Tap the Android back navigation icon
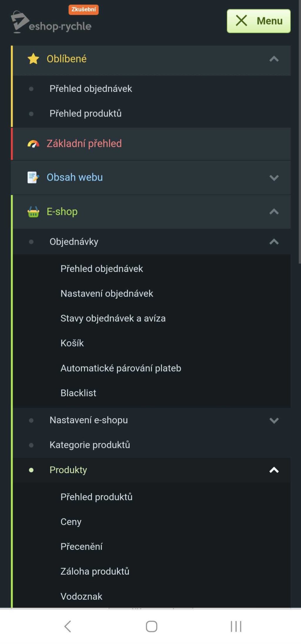Screen dimensions: 301x644 (68, 626)
